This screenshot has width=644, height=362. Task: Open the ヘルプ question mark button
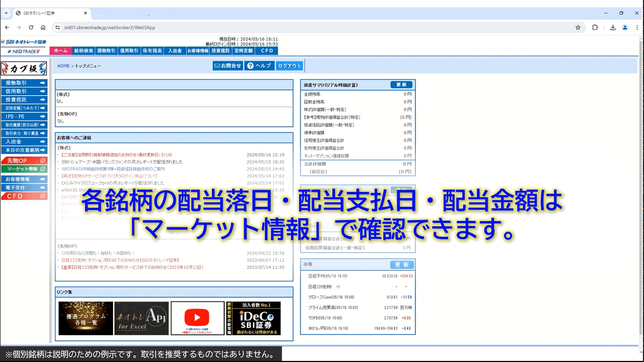tap(260, 66)
